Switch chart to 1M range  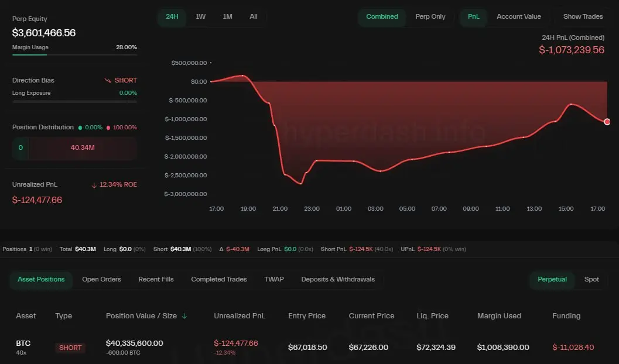coord(227,16)
